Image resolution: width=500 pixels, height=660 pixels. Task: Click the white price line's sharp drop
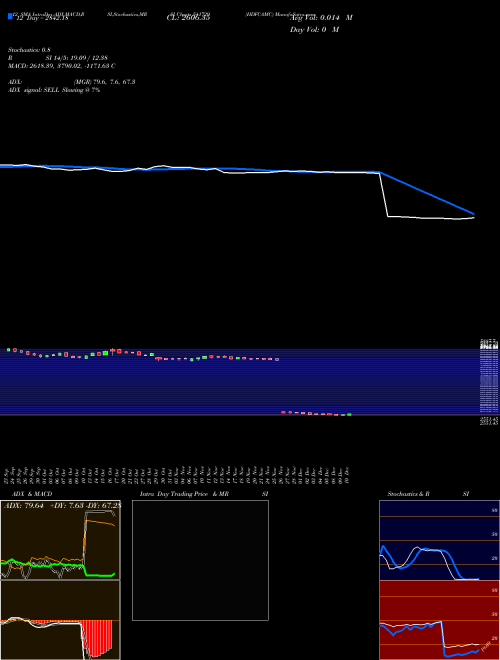click(x=384, y=194)
